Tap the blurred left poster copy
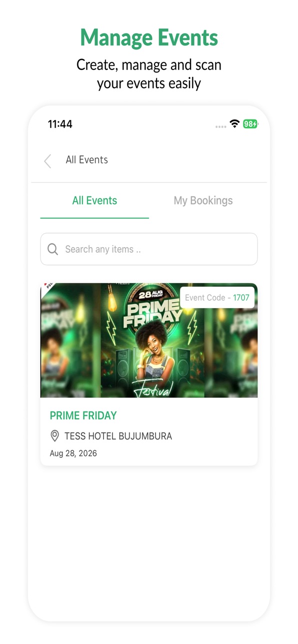 click(x=70, y=340)
